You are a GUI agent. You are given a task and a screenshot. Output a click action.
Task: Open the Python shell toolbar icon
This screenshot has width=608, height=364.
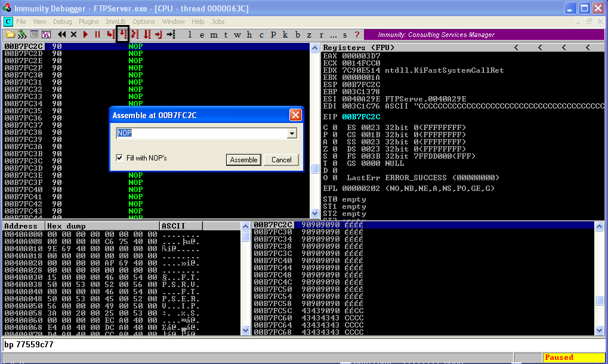[22, 35]
